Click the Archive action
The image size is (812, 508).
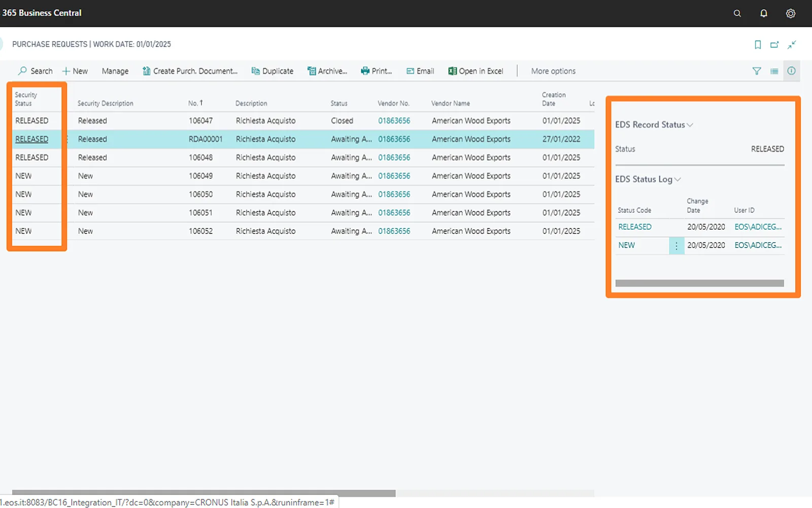(x=327, y=71)
